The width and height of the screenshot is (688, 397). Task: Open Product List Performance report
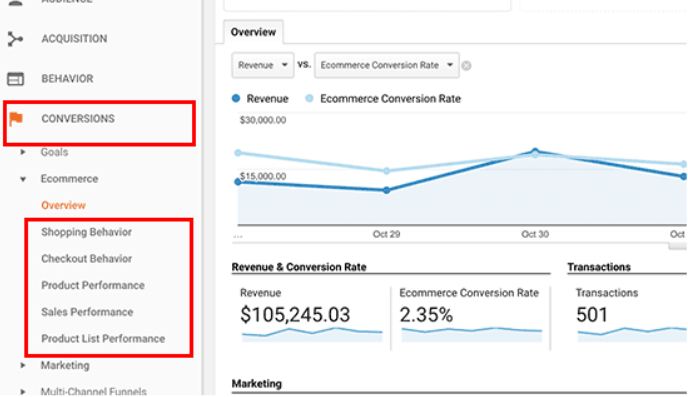103,339
